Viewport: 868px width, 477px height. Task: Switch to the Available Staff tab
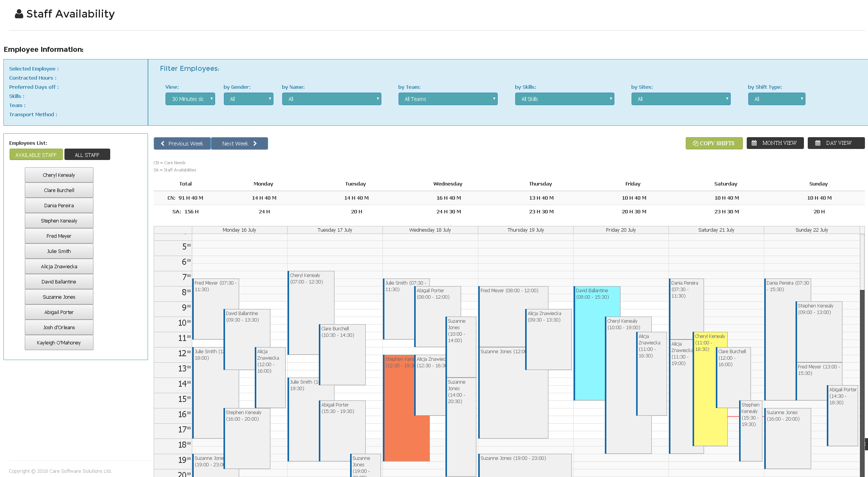[36, 155]
